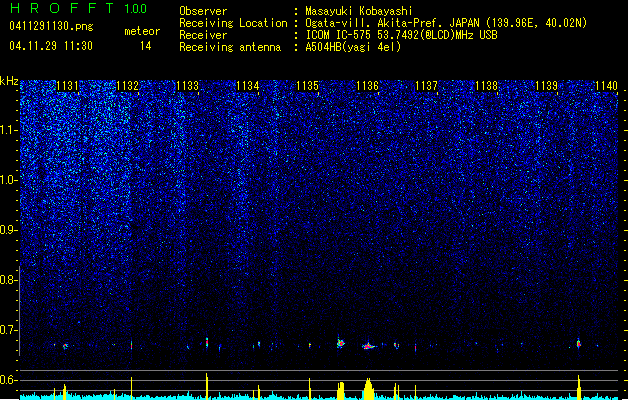The image size is (629, 400).
Task: Click the 0.6 kHz axis label
Action: pyautogui.click(x=9, y=380)
